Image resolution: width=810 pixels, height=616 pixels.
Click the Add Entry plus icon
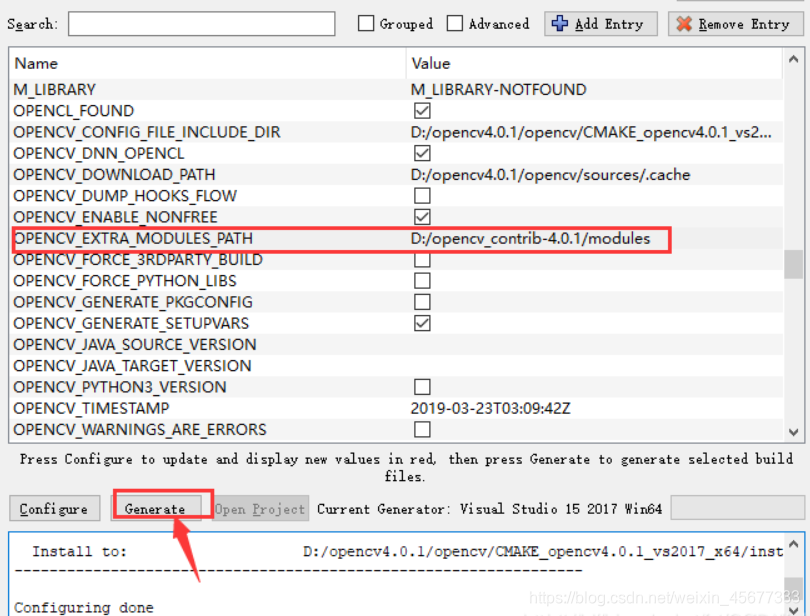pos(561,23)
